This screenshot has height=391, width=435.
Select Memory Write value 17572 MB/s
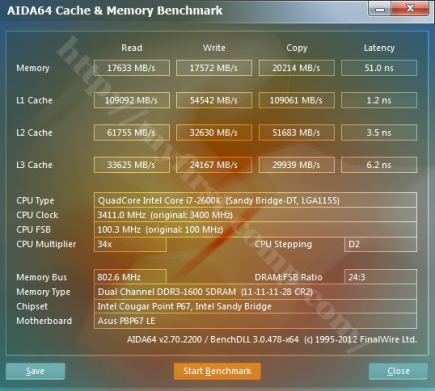click(x=214, y=68)
